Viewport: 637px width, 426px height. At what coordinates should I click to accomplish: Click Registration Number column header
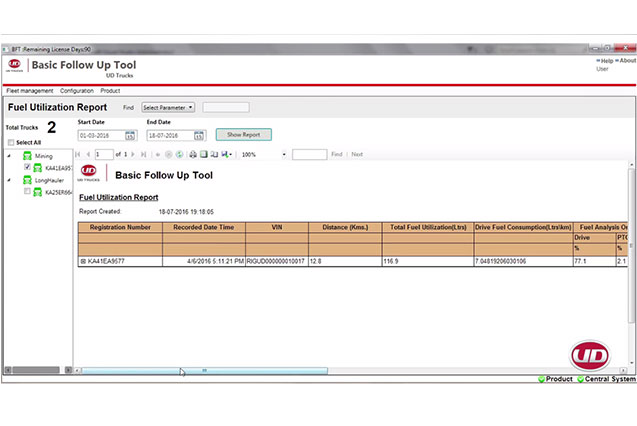pyautogui.click(x=120, y=227)
